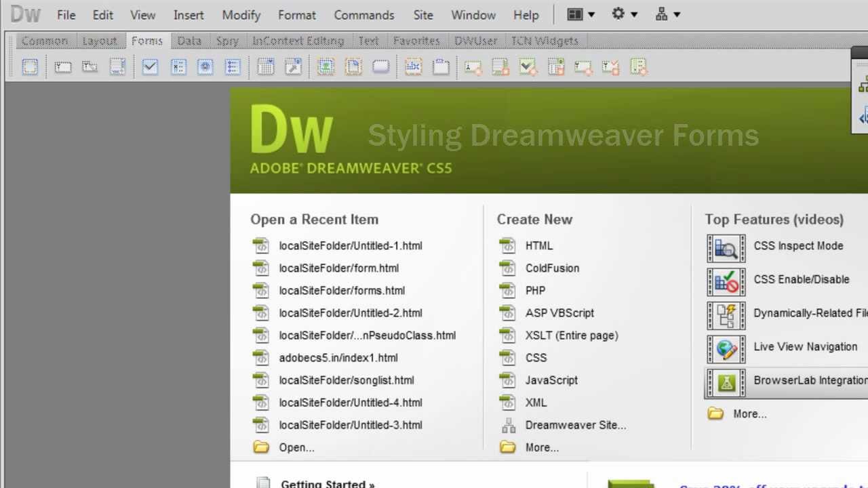Insert a Checkbox Group form element
The height and width of the screenshot is (488, 868).
pyautogui.click(x=178, y=66)
